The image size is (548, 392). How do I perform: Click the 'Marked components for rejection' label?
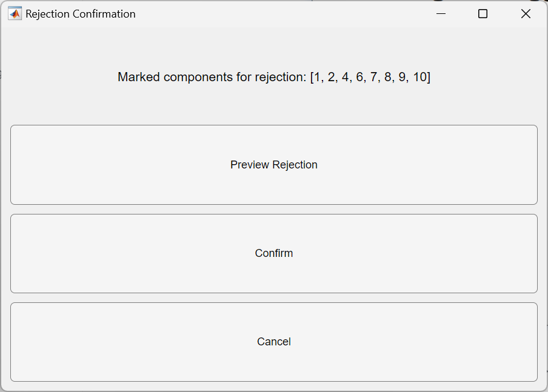click(274, 77)
